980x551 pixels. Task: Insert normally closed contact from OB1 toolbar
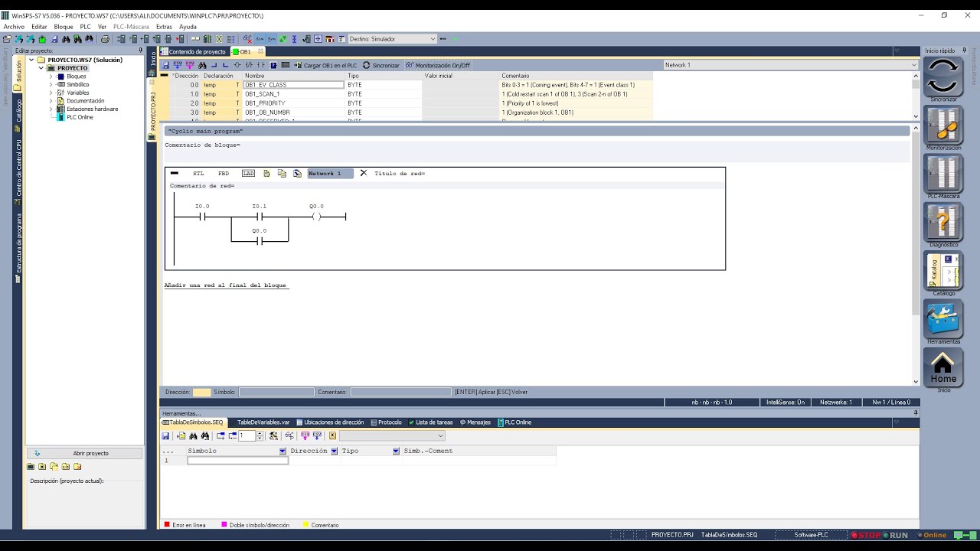(x=249, y=65)
